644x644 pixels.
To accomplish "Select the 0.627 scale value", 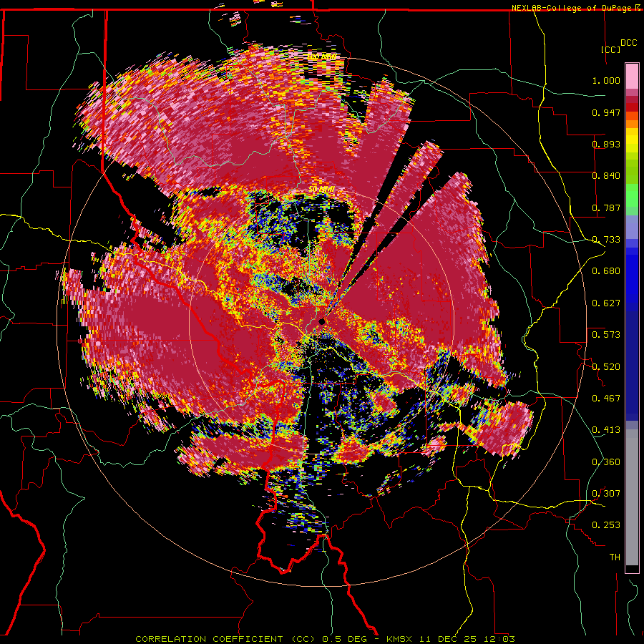I will tap(606, 303).
